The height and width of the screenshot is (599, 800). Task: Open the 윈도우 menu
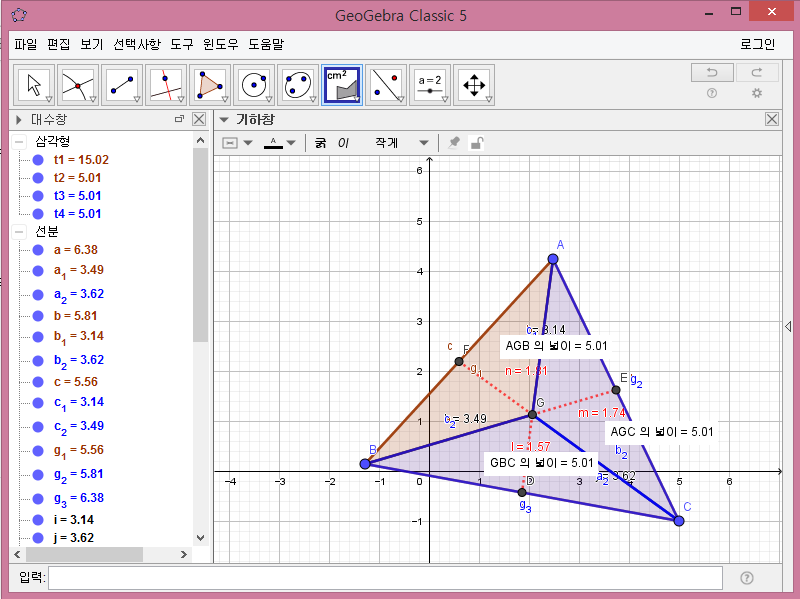(221, 44)
